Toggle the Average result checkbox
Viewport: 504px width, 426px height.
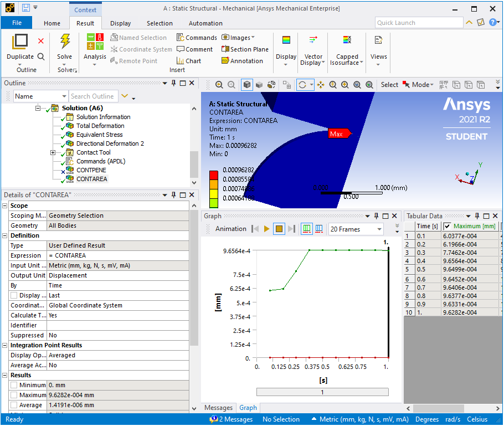click(x=14, y=405)
